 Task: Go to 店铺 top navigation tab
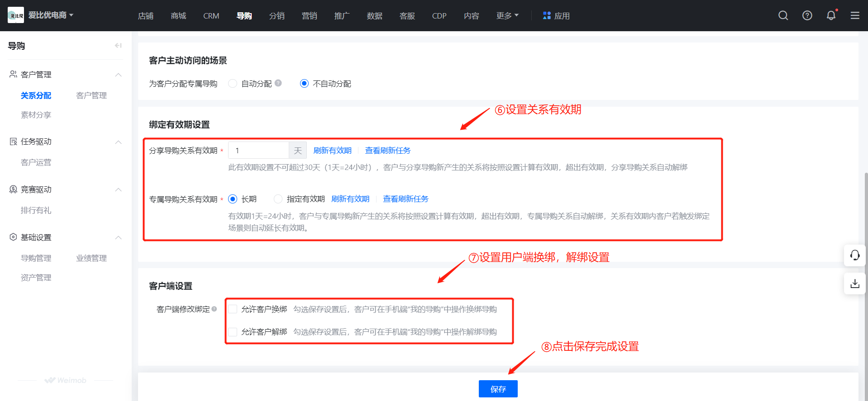point(146,16)
